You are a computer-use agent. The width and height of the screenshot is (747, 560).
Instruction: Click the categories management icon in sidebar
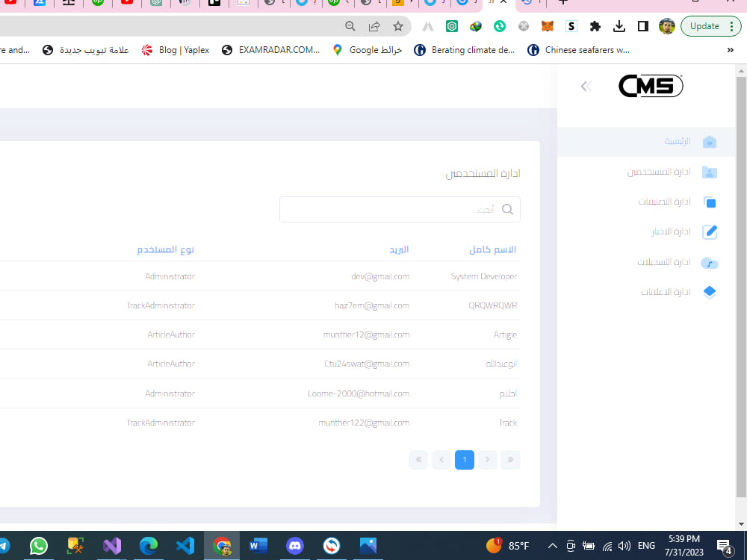click(x=709, y=202)
